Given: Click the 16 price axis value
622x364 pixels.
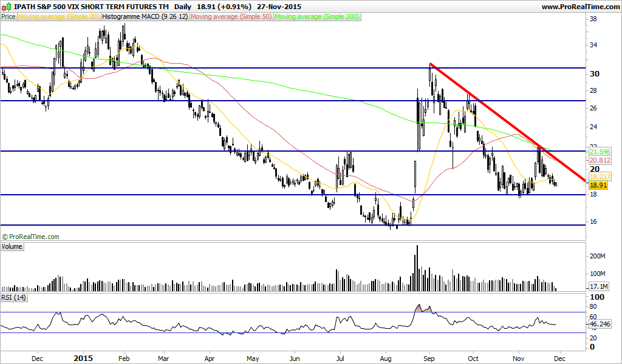Looking at the screenshot, I should click(x=594, y=222).
